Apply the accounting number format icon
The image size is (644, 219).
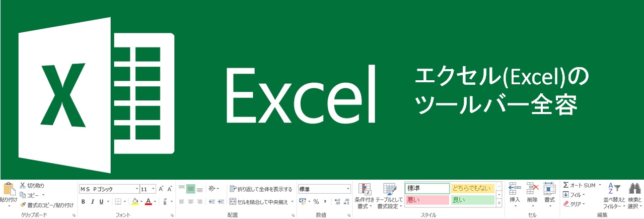click(x=302, y=201)
